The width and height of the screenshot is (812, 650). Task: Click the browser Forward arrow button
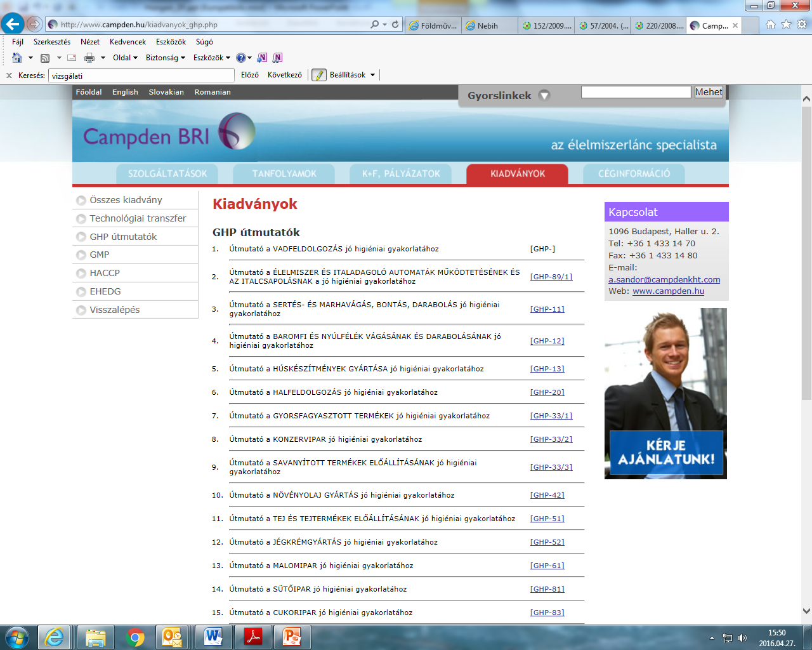coord(34,24)
